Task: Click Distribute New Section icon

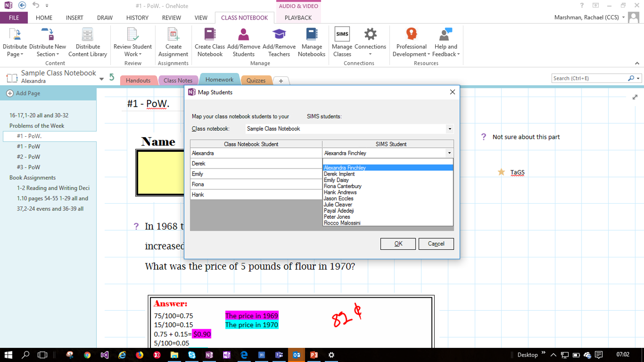Action: 47,34
